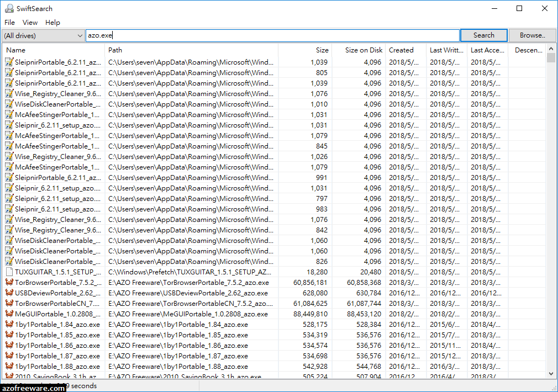Screen dimensions: 558x392
Task: Open the File menu
Action: pyautogui.click(x=9, y=22)
